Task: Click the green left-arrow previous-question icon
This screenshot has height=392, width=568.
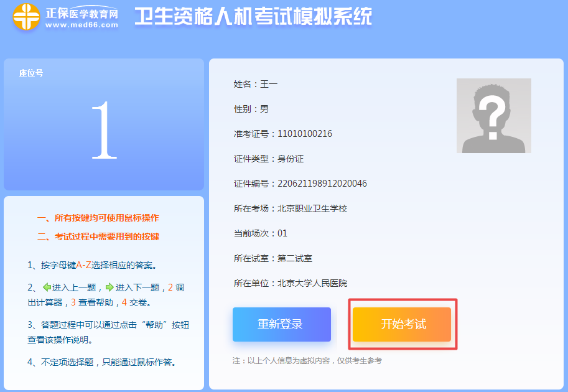Action: [47, 286]
